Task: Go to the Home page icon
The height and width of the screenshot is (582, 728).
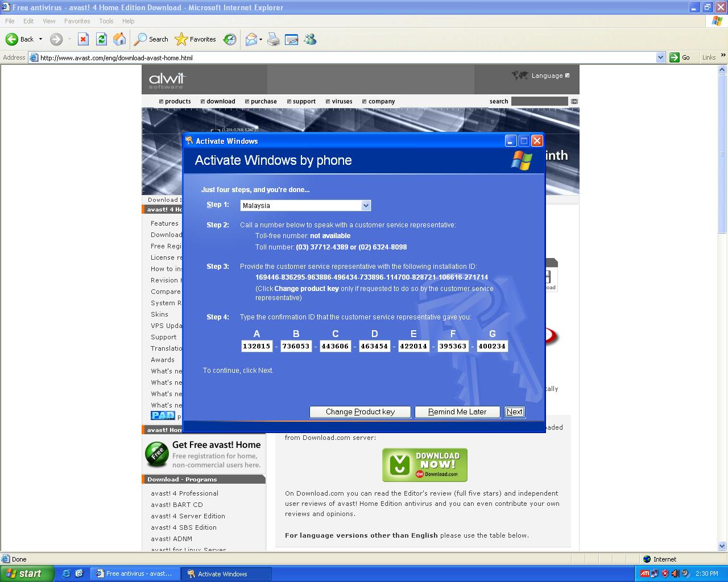Action: (x=119, y=39)
